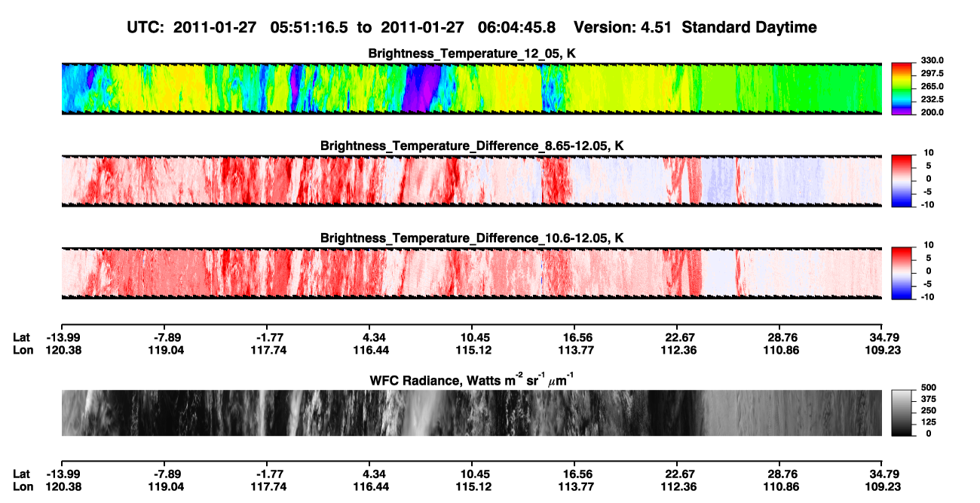Click the "232.5" colorbar label
980x503 pixels.
[x=931, y=99]
